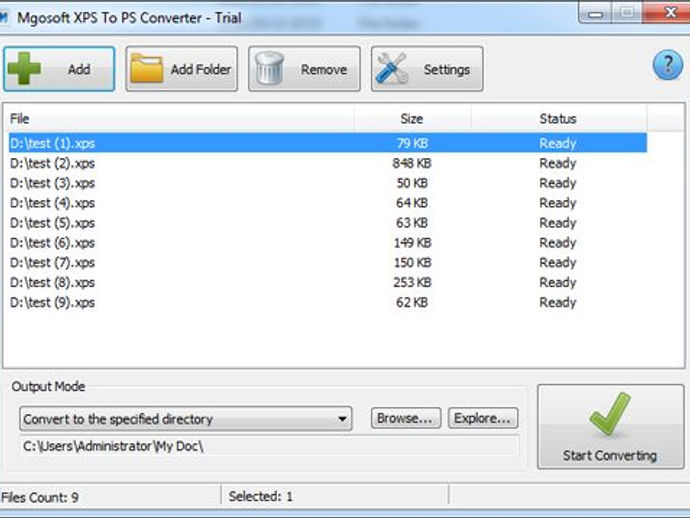This screenshot has width=690, height=518.
Task: Select the row D:\test (2).xps
Action: click(x=328, y=163)
